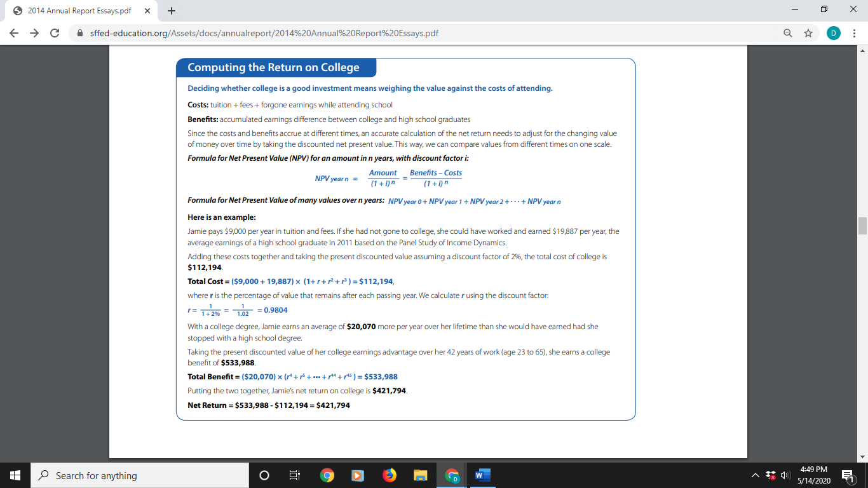Go forward to the next page
868x488 pixels.
click(x=34, y=33)
